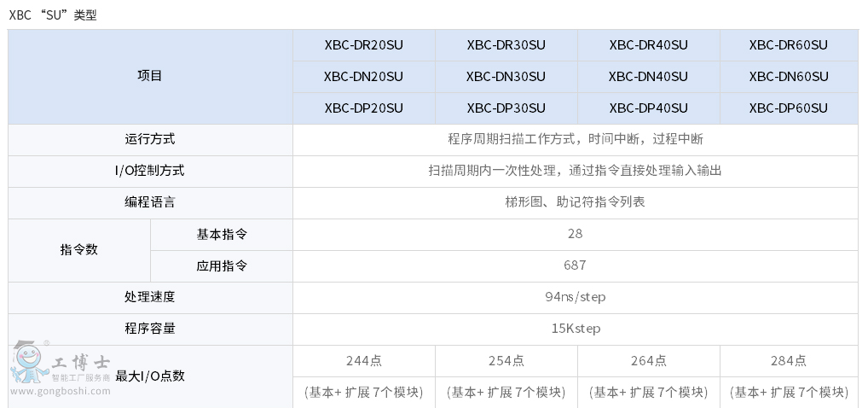The height and width of the screenshot is (408, 868).
Task: Select the 244点 I/O value
Action: pyautogui.click(x=364, y=361)
